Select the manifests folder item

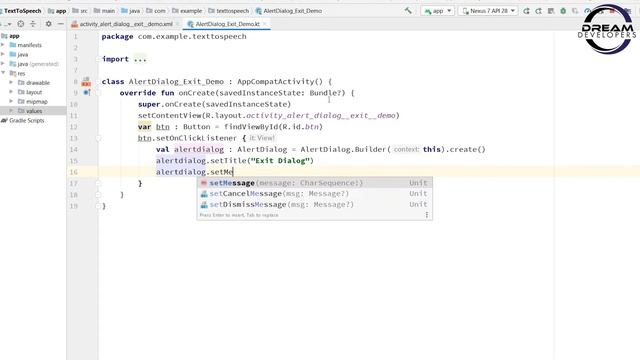pyautogui.click(x=25, y=45)
